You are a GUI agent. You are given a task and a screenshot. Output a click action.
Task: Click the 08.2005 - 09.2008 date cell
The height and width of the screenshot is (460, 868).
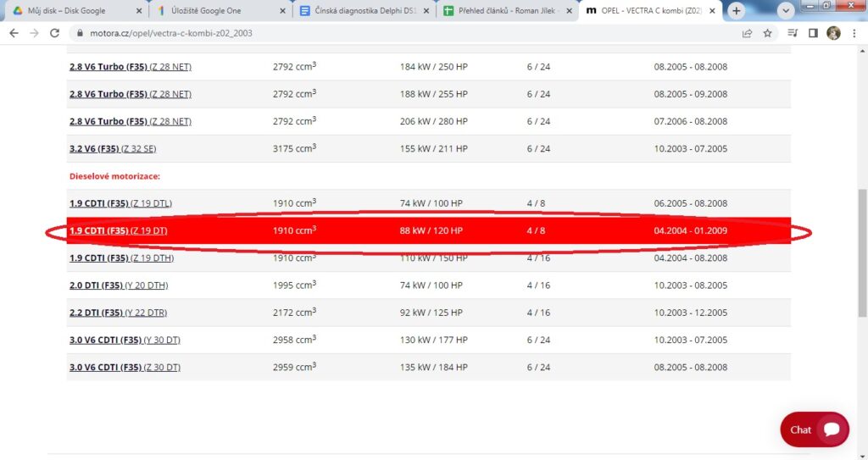(690, 94)
